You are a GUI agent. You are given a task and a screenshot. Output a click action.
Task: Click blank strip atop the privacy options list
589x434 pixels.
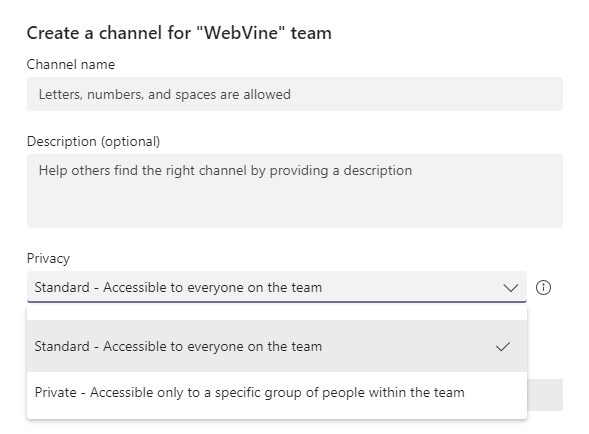coord(277,313)
